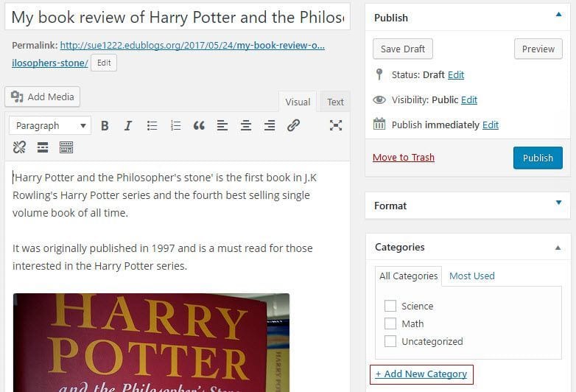Align text left
The image size is (576, 392).
tap(222, 126)
